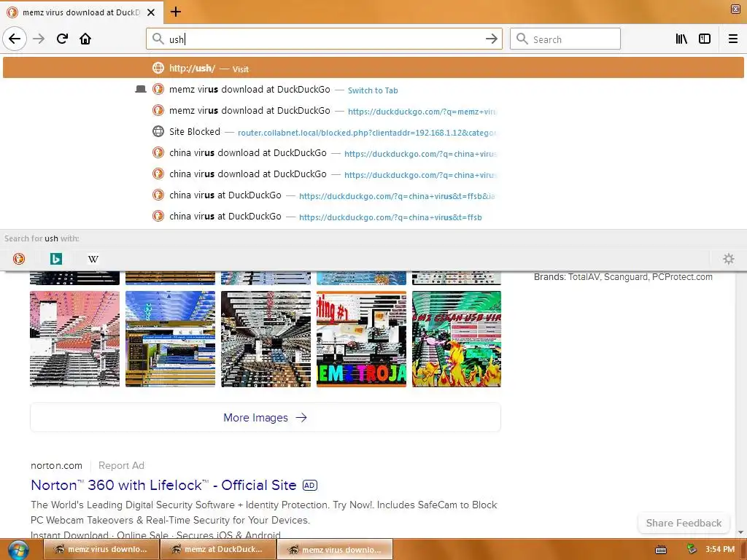
Task: Select the http://ush/ Visit suggestion
Action: point(373,68)
